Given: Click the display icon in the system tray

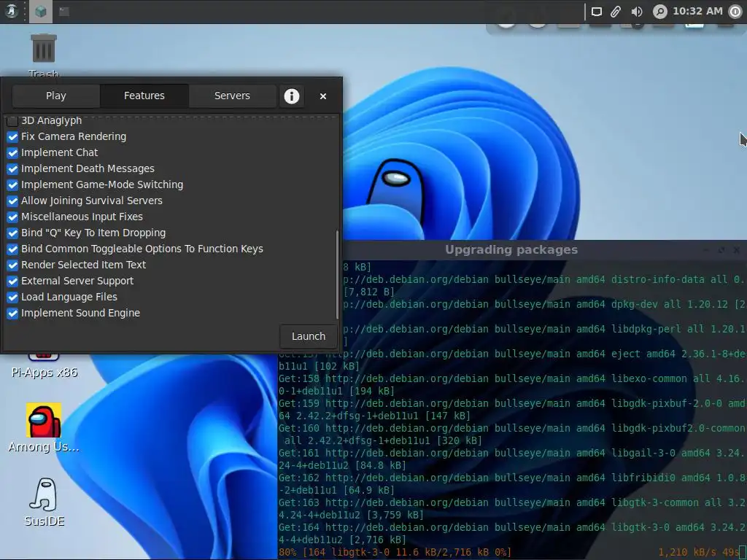Looking at the screenshot, I should point(597,12).
